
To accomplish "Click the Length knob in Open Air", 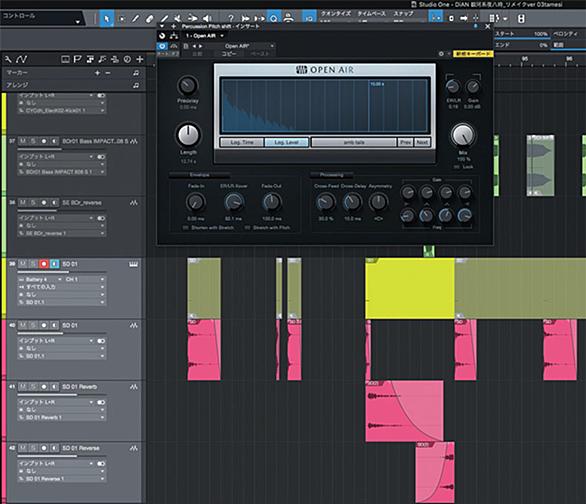I will tap(188, 135).
